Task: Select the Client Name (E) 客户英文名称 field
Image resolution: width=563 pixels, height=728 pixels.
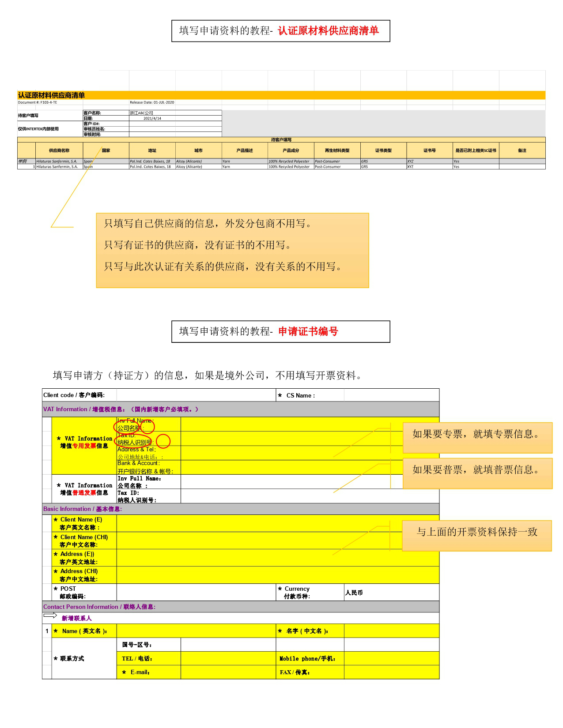Action: [278, 523]
